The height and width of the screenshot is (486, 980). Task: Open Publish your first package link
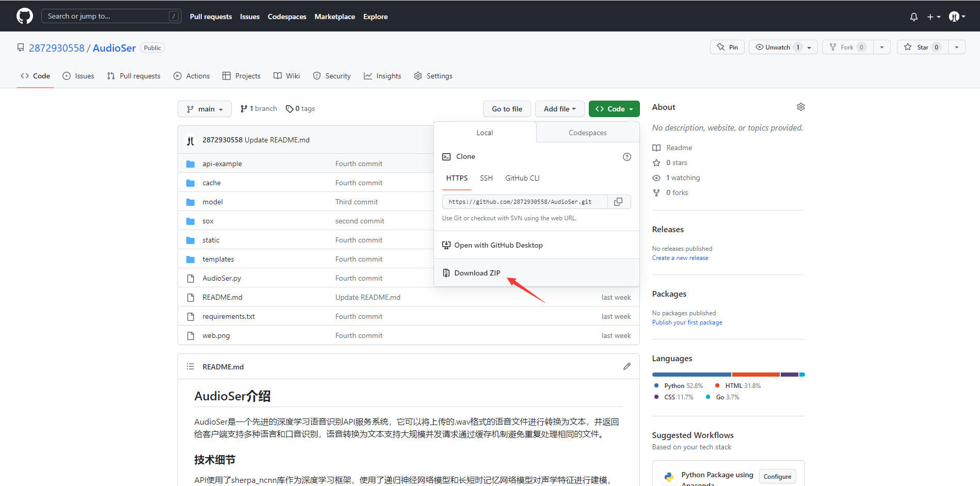click(x=687, y=322)
